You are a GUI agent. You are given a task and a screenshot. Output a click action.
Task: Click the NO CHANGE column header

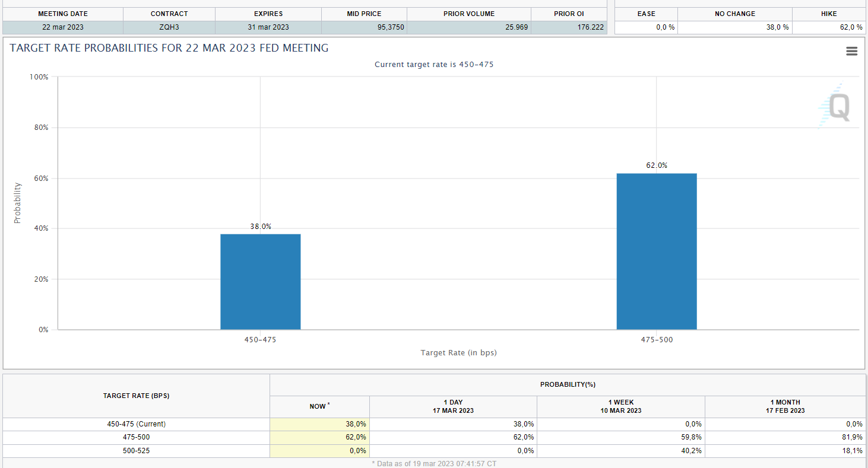coord(734,14)
